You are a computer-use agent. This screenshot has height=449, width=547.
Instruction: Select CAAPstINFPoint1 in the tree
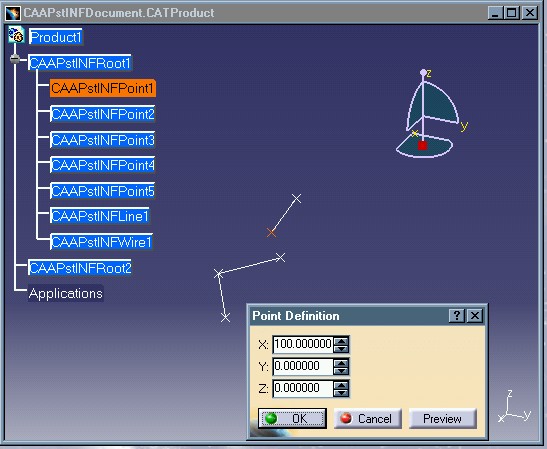(103, 88)
